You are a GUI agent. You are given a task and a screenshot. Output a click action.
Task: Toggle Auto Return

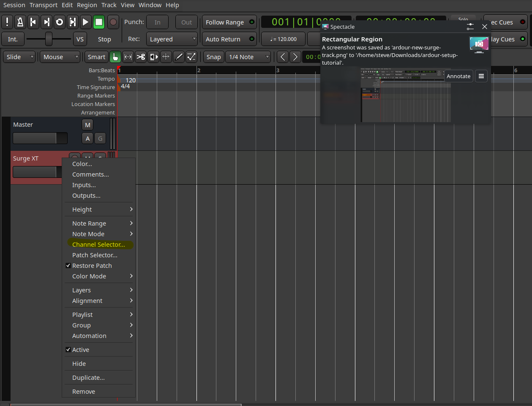tap(229, 39)
